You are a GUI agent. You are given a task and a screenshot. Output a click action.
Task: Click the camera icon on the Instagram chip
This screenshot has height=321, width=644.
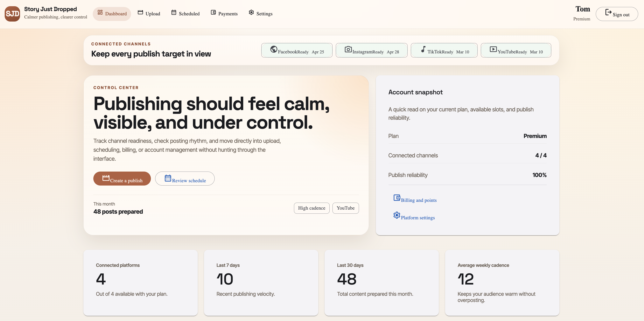[x=348, y=49]
